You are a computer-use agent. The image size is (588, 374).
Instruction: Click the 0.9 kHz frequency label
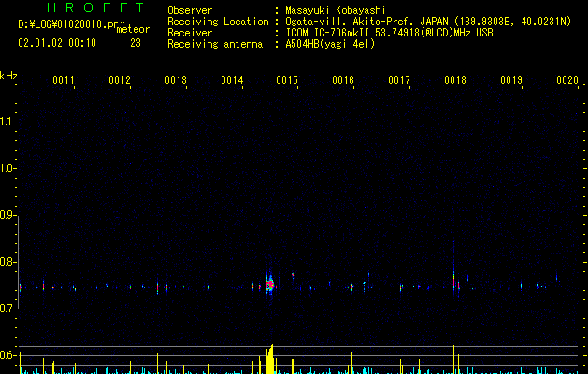tap(7, 215)
